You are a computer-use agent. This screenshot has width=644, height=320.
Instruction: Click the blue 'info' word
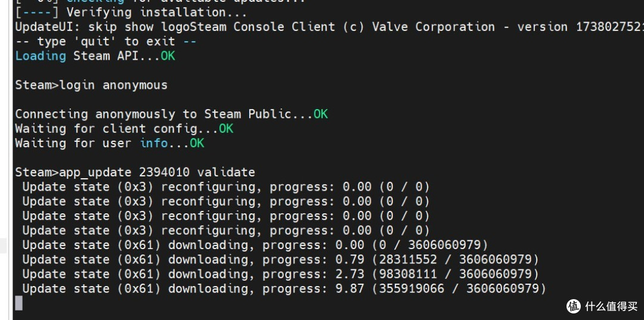tap(154, 143)
